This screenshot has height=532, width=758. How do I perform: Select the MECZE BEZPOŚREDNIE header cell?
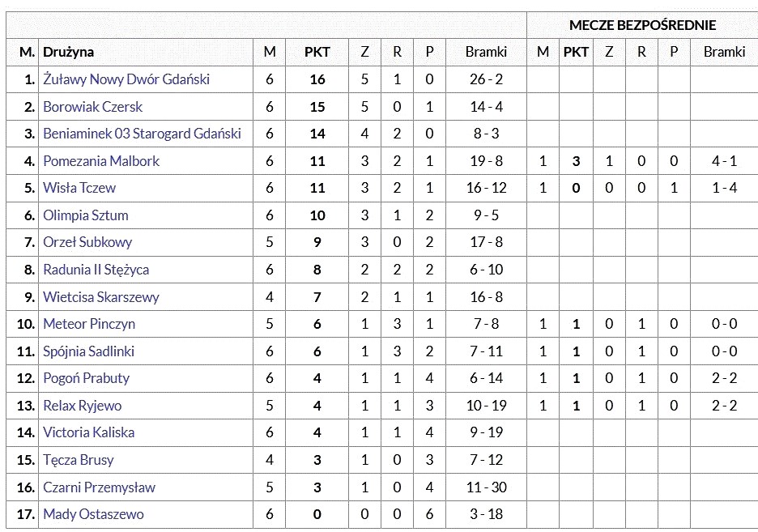pyautogui.click(x=642, y=25)
